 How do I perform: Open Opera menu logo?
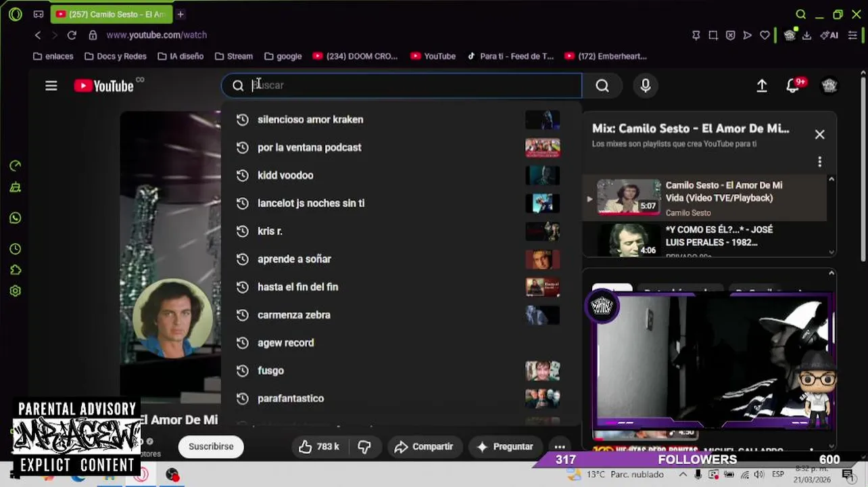point(16,14)
